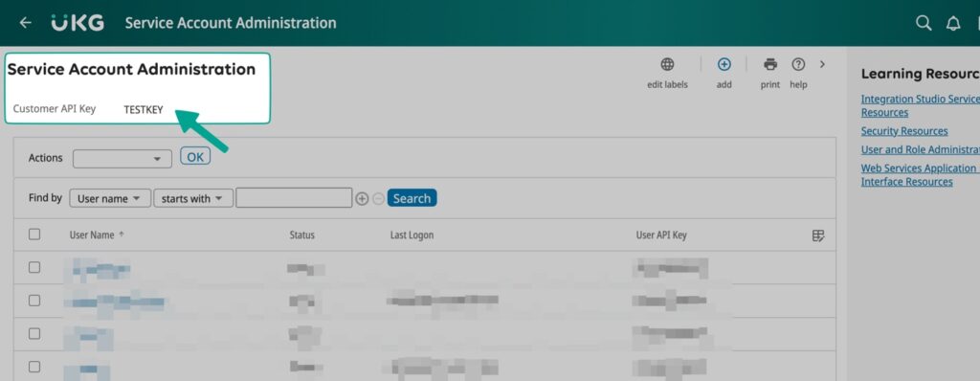The height and width of the screenshot is (381, 980).
Task: Go back with the header arrow
Action: [25, 23]
